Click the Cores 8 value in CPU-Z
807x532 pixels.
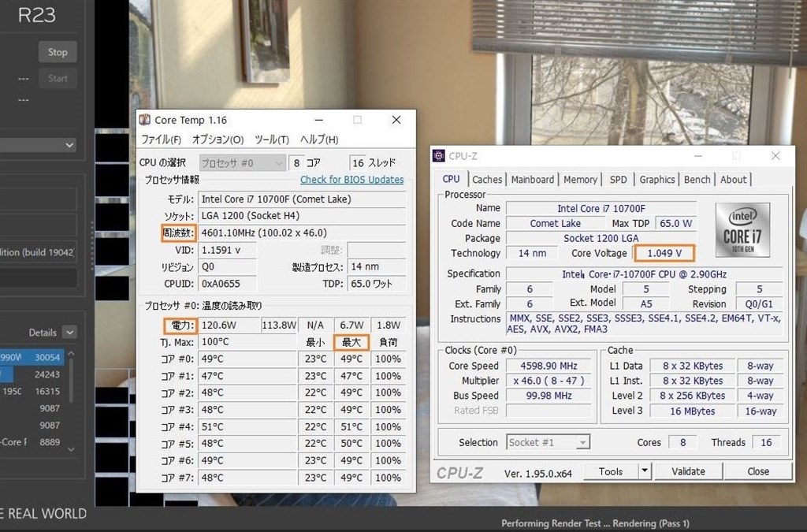coord(682,442)
